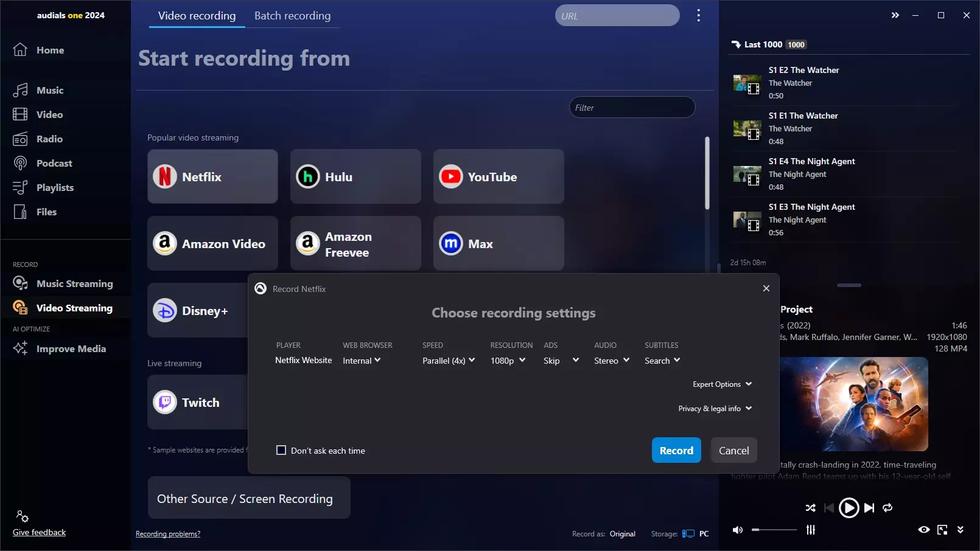Open the Recording problems? link
This screenshot has height=551, width=980.
pyautogui.click(x=168, y=534)
